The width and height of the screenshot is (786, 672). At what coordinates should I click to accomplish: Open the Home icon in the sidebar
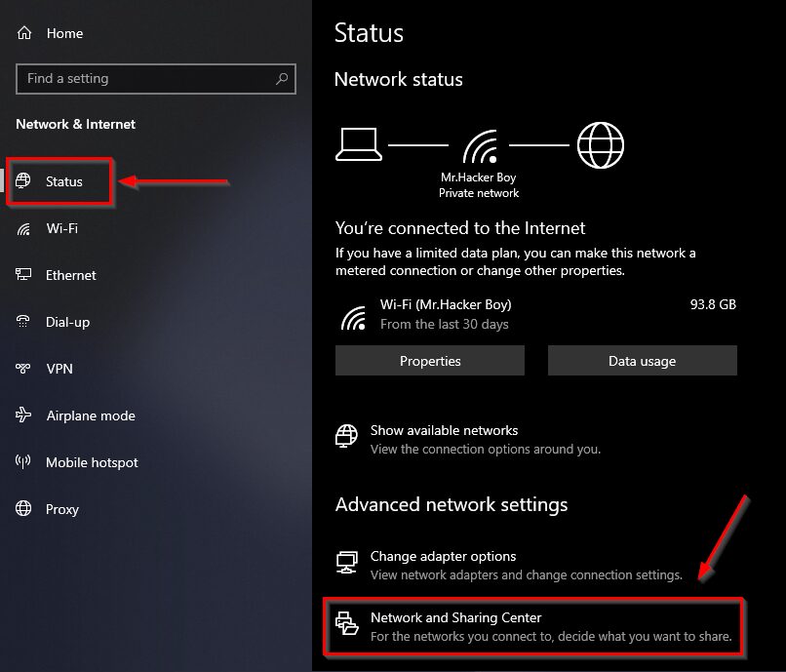click(25, 32)
